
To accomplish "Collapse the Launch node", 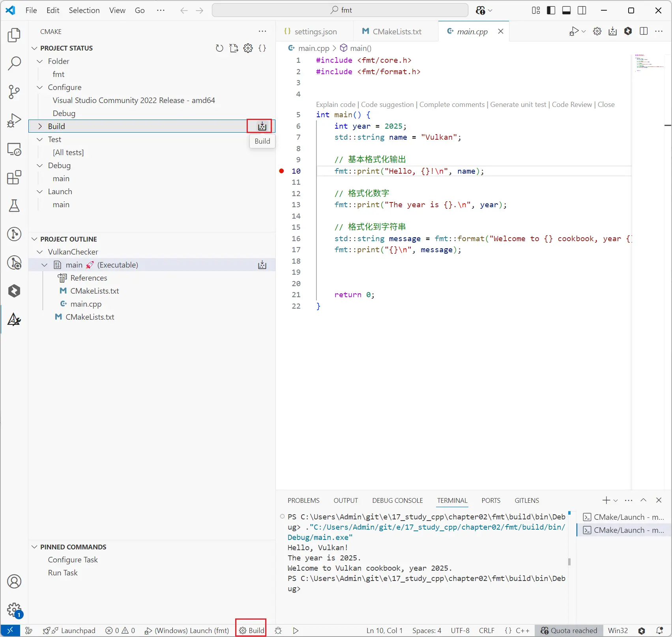I will coord(39,191).
